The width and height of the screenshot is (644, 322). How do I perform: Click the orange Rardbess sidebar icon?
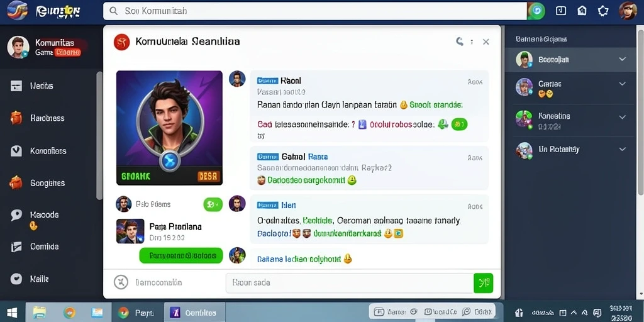tap(16, 118)
